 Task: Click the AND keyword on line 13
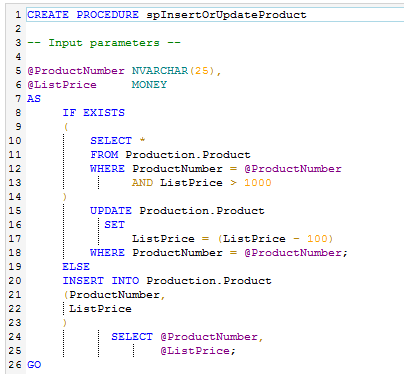click(142, 183)
